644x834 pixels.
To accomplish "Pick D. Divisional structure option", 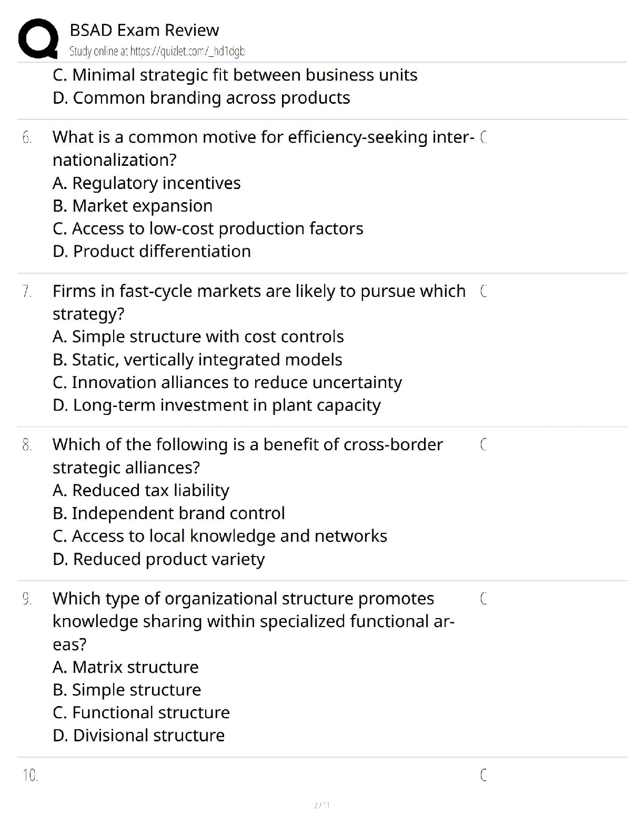I will [x=138, y=735].
